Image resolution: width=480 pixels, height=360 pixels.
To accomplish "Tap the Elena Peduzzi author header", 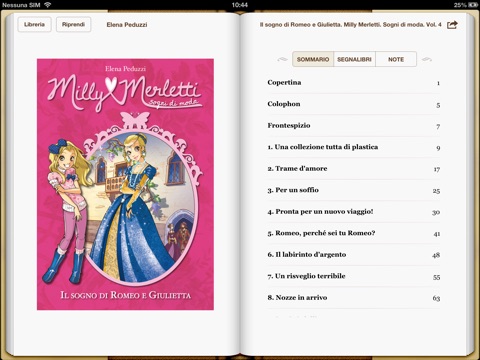I will point(127,25).
